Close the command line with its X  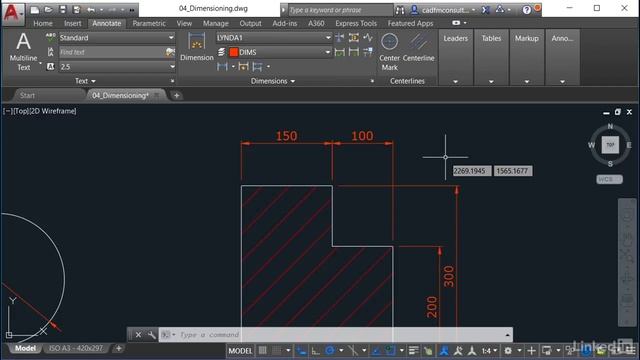click(138, 335)
